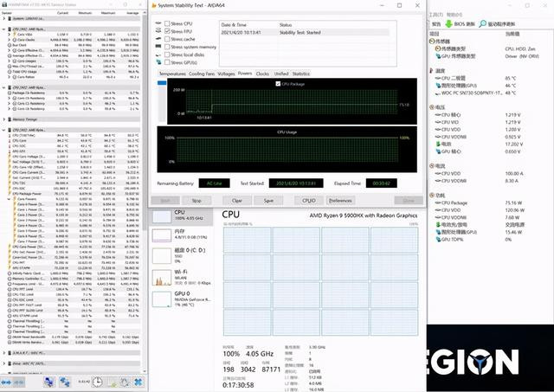The width and height of the screenshot is (554, 392).
Task: Click the BIOS update green arrow icon
Action: [448, 24]
